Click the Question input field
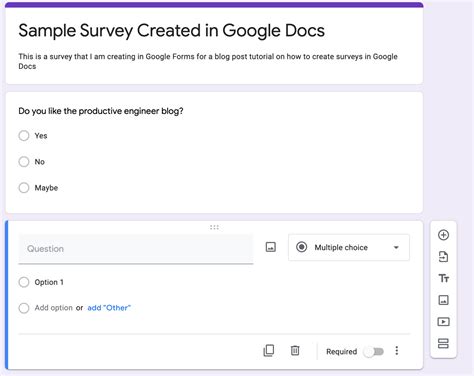 coord(136,249)
